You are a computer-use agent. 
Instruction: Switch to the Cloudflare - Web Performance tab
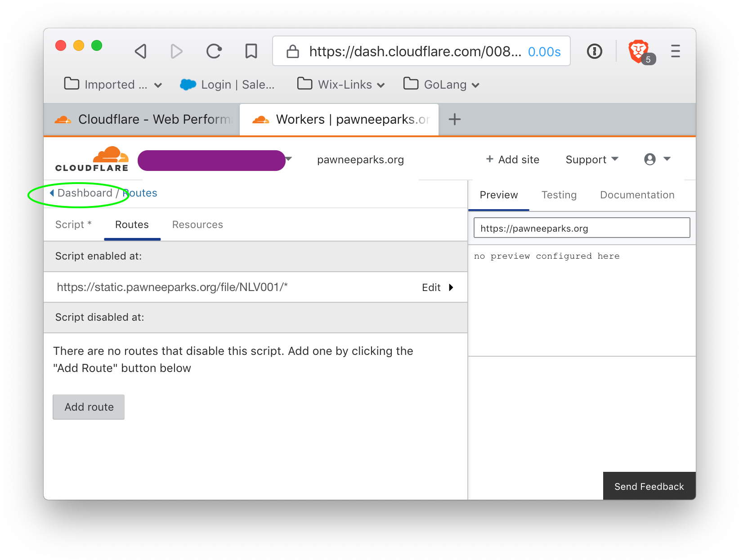pyautogui.click(x=142, y=119)
